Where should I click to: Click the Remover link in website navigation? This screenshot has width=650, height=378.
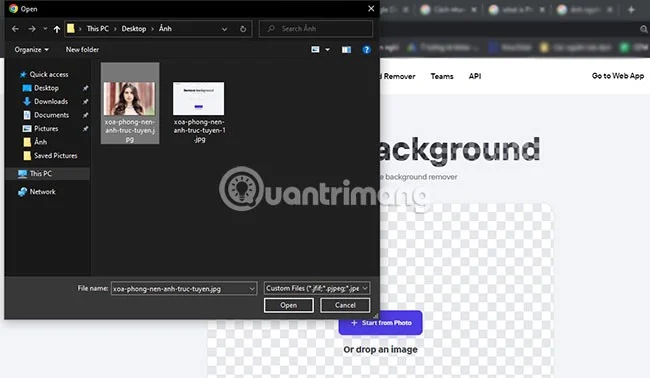coord(399,76)
